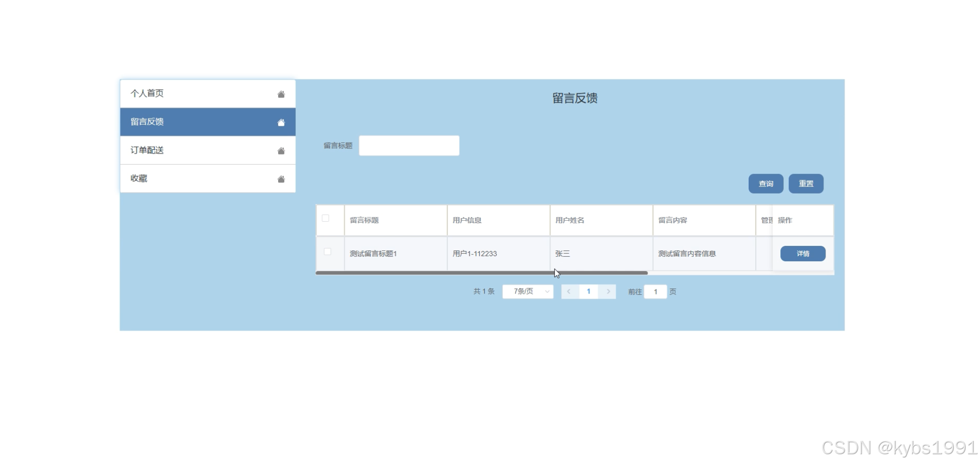
Task: Go to next page arrow
Action: pyautogui.click(x=608, y=292)
